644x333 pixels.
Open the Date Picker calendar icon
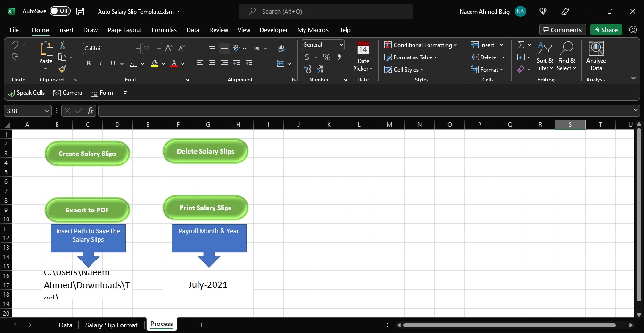[363, 49]
